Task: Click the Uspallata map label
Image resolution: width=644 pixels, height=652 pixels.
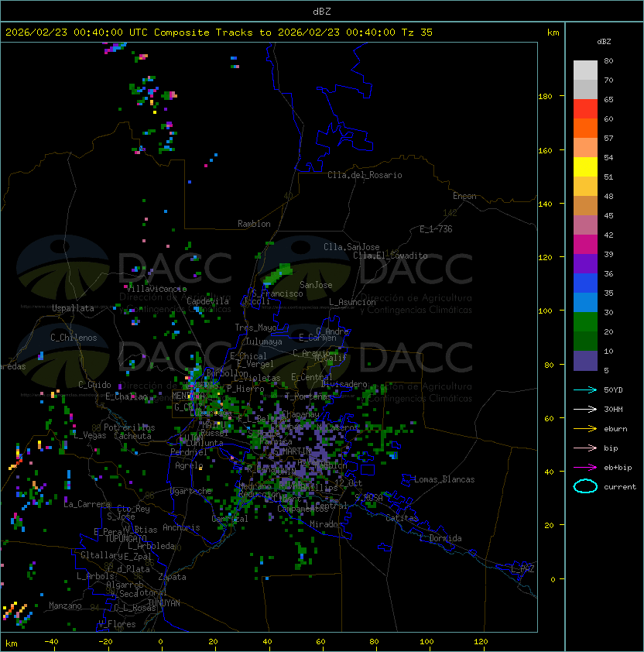Action: point(73,308)
